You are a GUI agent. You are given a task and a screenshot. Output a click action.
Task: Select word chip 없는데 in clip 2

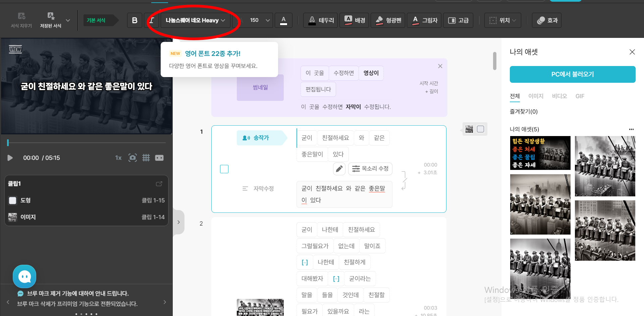pos(346,246)
